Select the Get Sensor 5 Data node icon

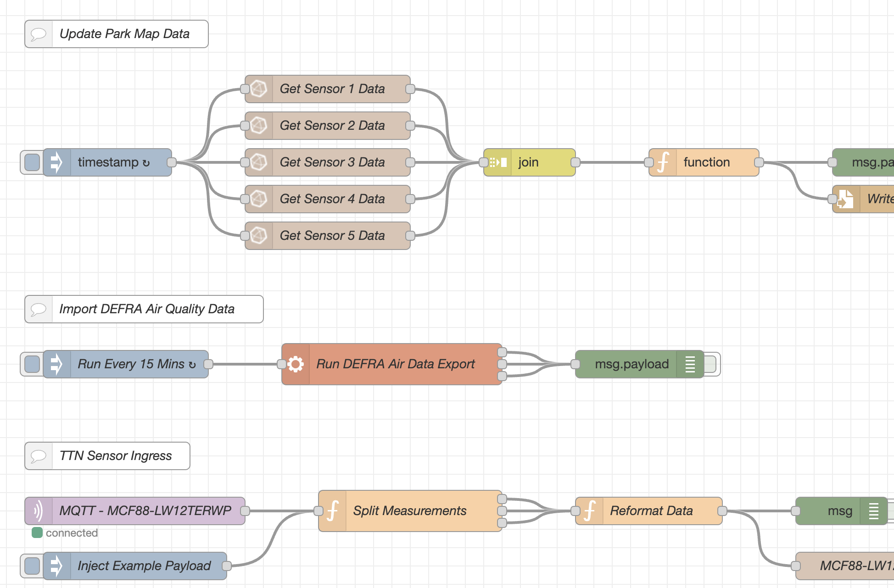tap(259, 236)
